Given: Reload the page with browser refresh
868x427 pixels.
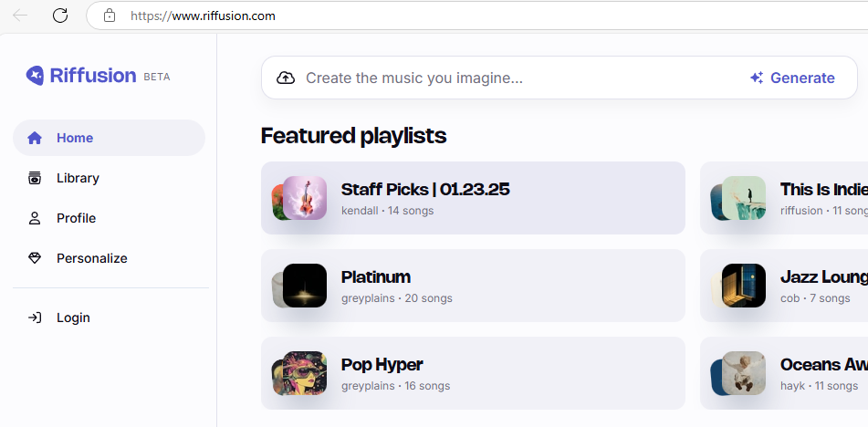Looking at the screenshot, I should 60,16.
